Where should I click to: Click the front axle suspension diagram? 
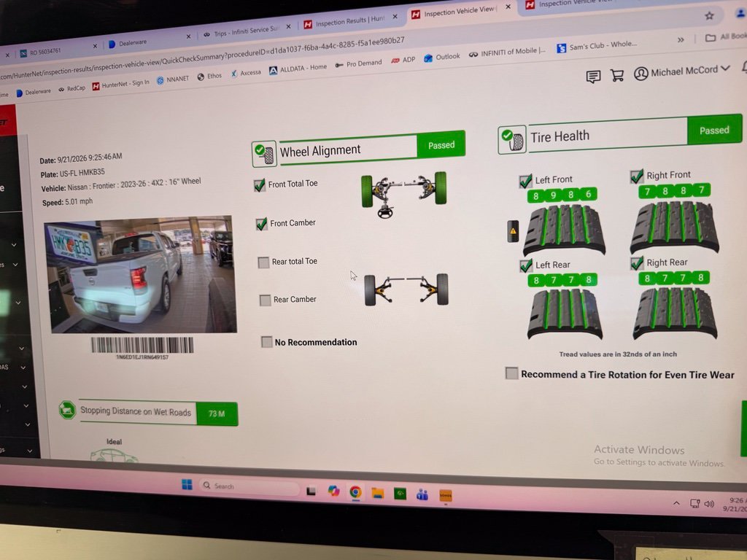(x=404, y=194)
